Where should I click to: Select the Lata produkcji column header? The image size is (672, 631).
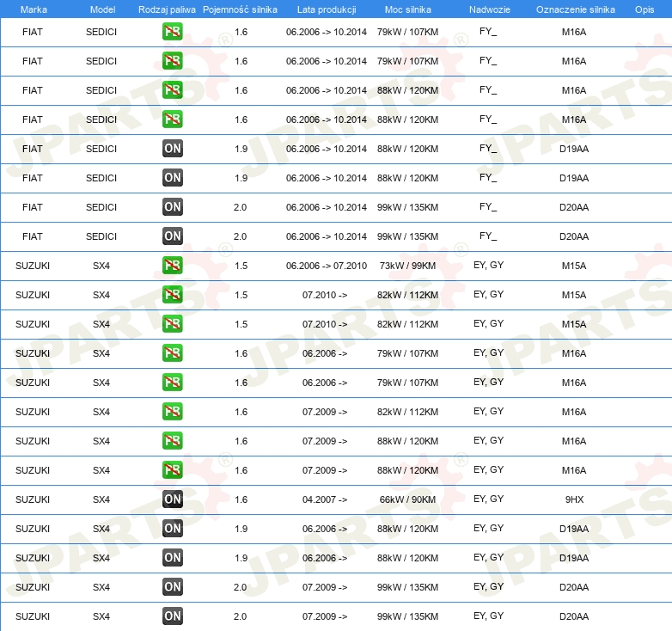[327, 9]
